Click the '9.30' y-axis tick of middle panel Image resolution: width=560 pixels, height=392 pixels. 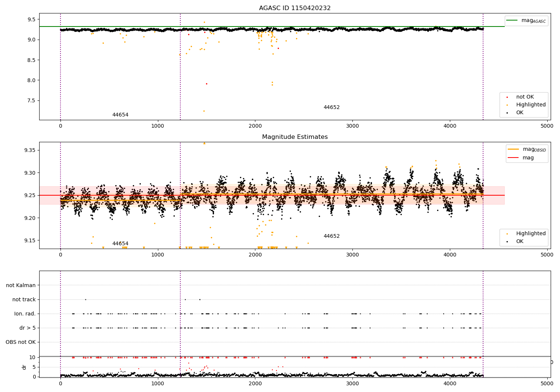pyautogui.click(x=30, y=173)
